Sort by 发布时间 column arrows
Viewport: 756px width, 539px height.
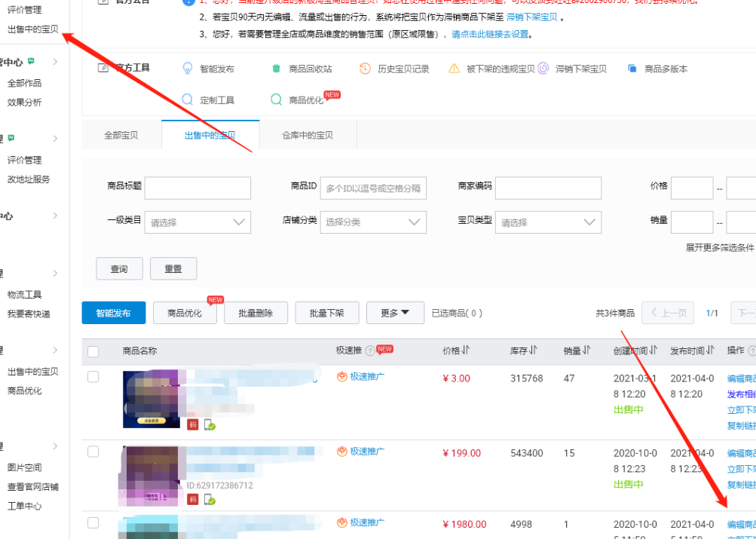click(x=710, y=351)
